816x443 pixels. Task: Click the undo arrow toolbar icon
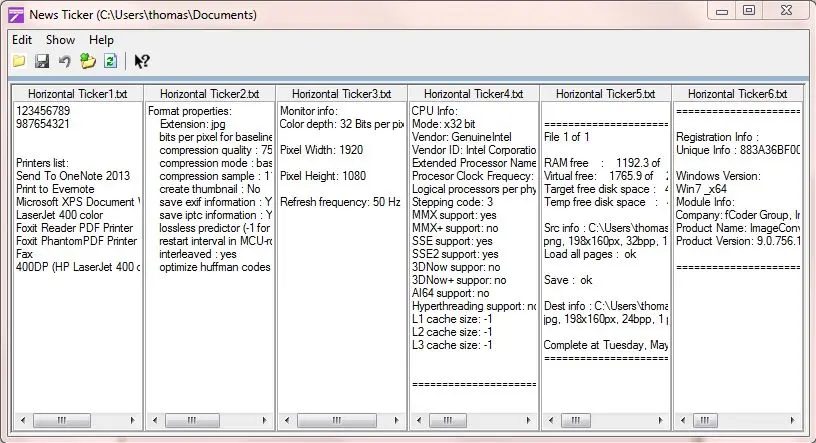[65, 62]
